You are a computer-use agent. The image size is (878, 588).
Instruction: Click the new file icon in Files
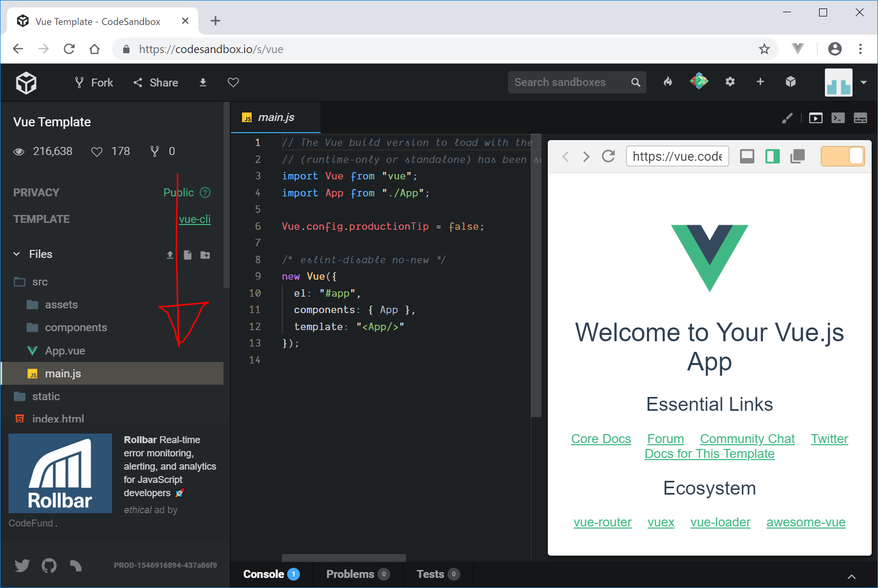(187, 255)
